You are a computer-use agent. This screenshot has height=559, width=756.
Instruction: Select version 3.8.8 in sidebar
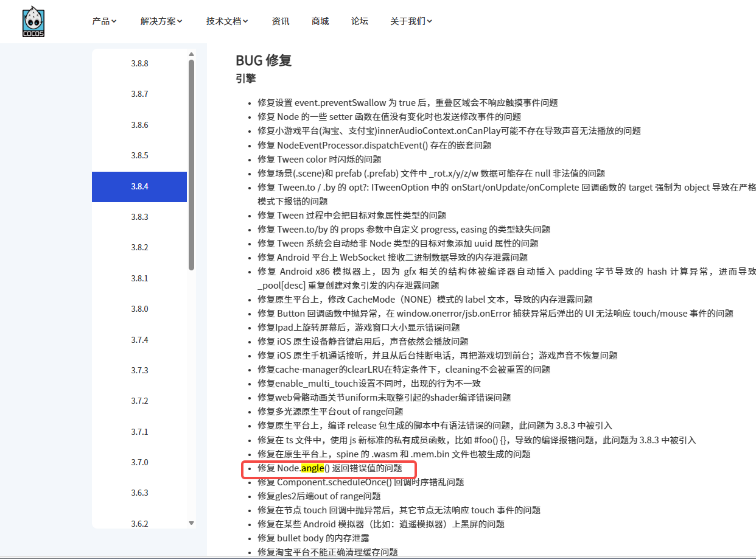[x=139, y=63]
